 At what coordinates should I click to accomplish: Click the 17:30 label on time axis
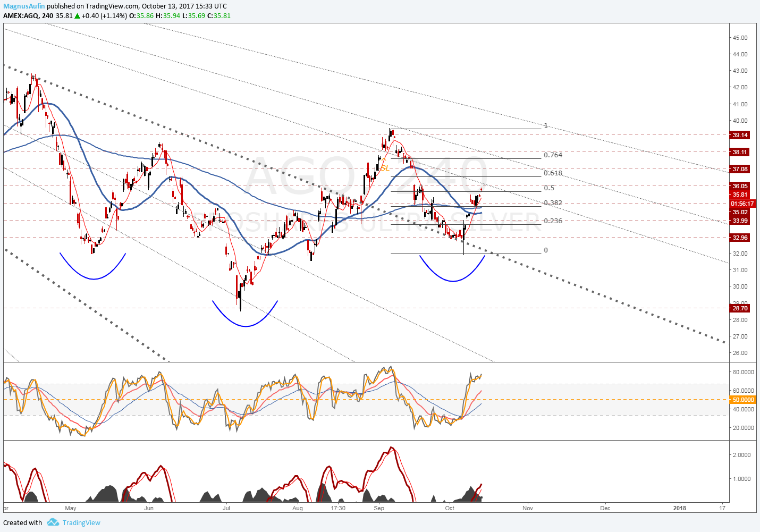pyautogui.click(x=338, y=508)
